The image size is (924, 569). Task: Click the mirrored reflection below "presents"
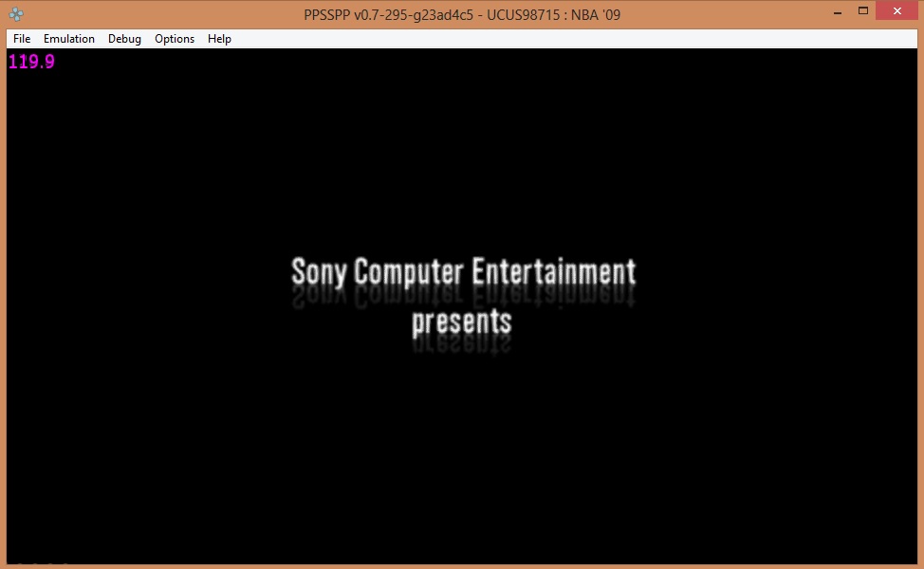(461, 345)
